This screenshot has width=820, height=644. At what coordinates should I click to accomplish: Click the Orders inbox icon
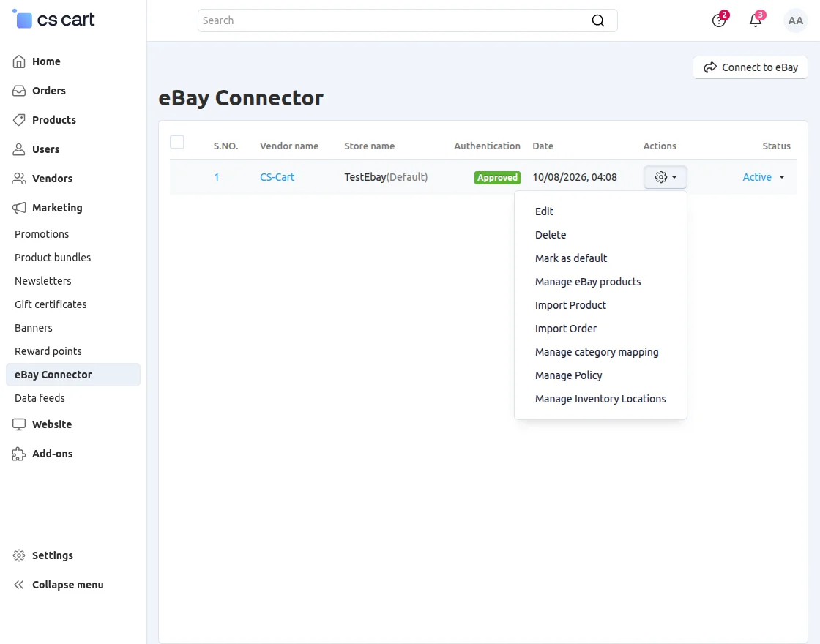(19, 91)
